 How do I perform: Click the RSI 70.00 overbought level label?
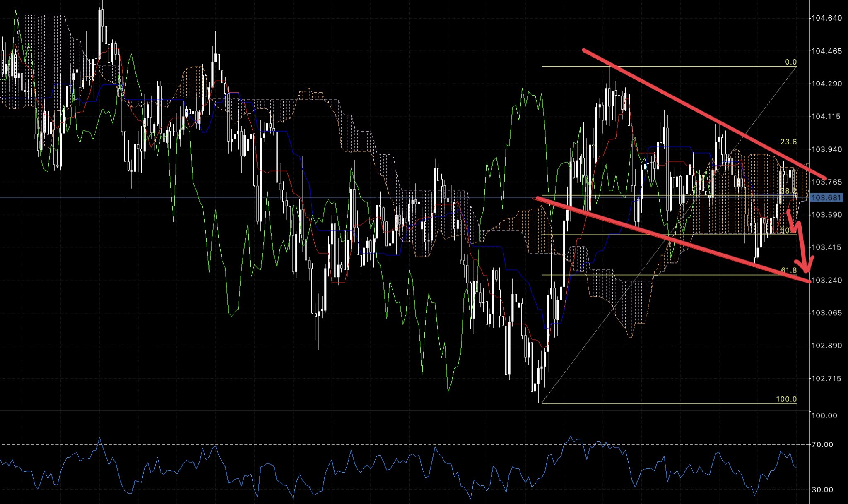pos(822,445)
